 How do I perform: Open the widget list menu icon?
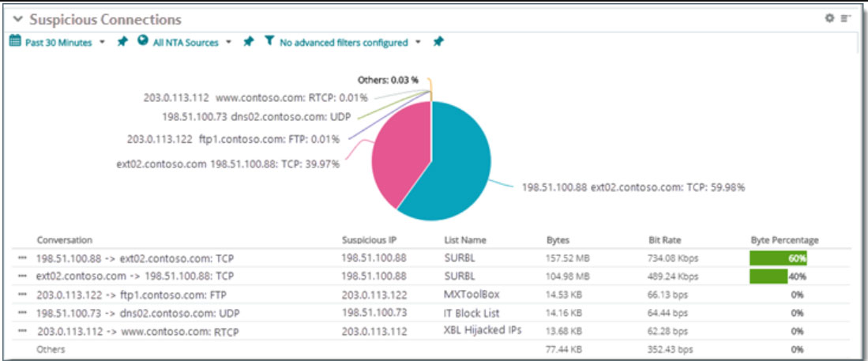845,18
